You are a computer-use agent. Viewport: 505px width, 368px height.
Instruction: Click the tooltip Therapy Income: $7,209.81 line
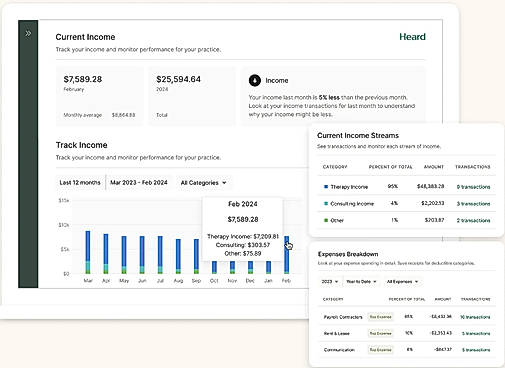[243, 236]
